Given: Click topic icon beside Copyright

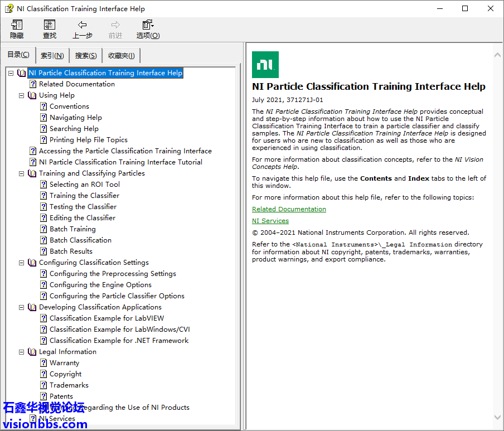Looking at the screenshot, I should tap(43, 374).
